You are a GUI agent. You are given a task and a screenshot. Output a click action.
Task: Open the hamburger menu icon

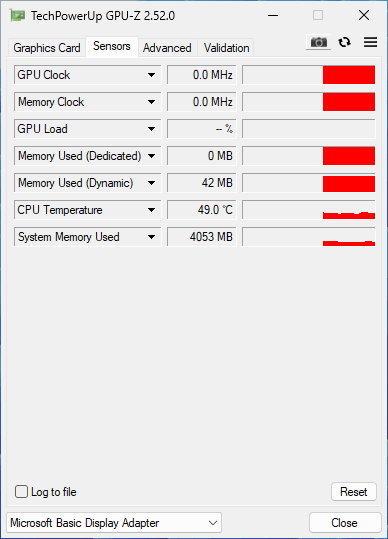click(x=370, y=42)
